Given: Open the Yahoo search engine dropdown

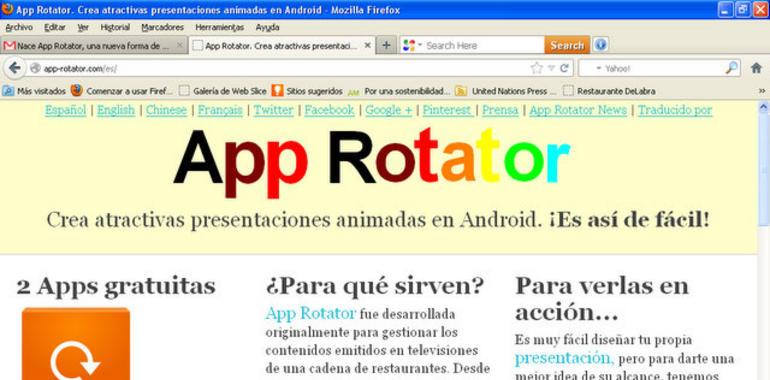Looking at the screenshot, I should (x=599, y=68).
